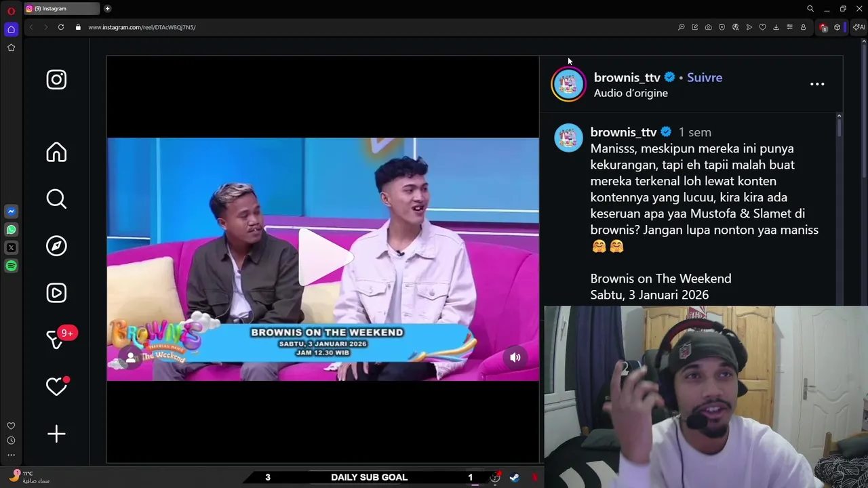This screenshot has height=488, width=868.
Task: Click the browser forward arrow
Action: tap(45, 27)
